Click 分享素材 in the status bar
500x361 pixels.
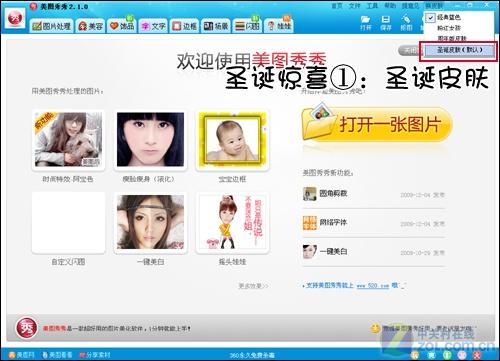pyautogui.click(x=94, y=355)
